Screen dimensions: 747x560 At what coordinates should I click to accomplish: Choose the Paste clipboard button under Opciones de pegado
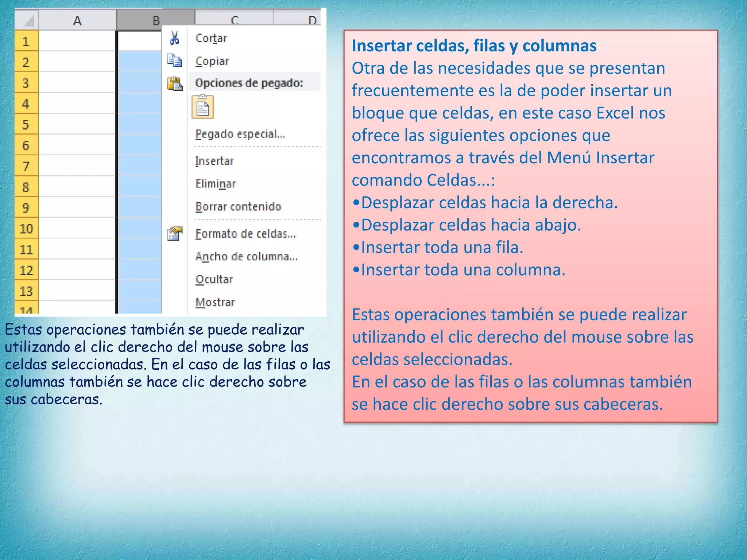pos(203,107)
